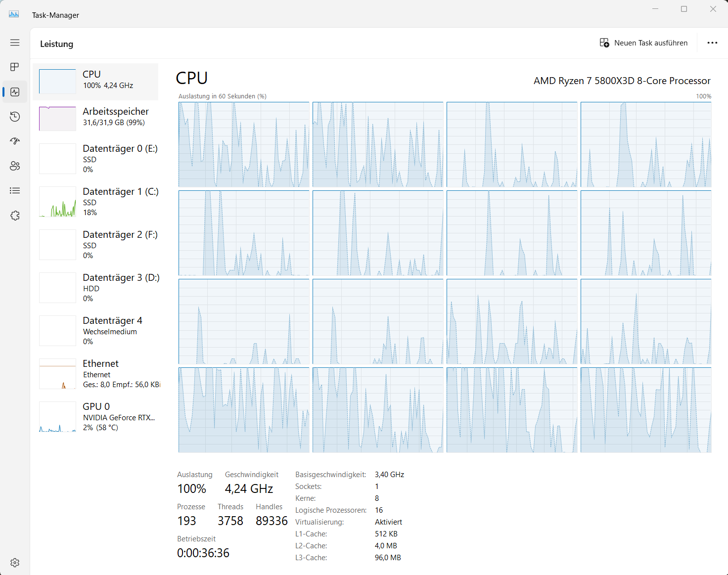Click the Ethernet mini graph thumbnail
The width and height of the screenshot is (728, 575).
57,374
